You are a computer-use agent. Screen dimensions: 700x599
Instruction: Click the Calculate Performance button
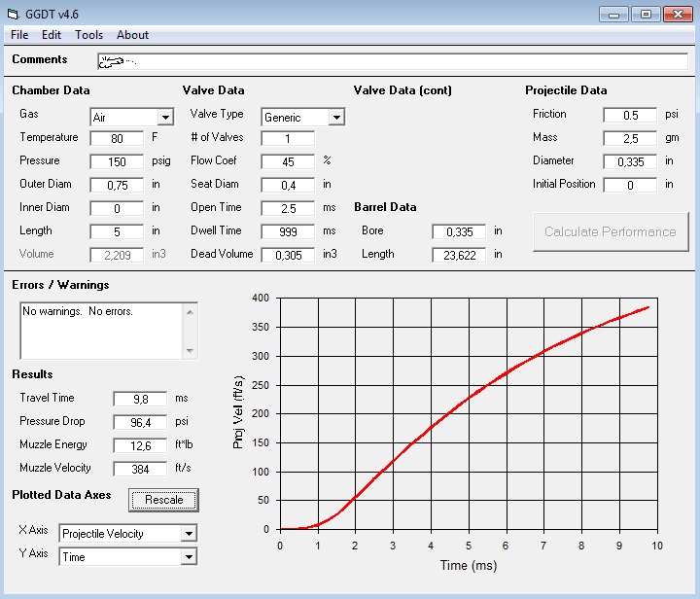click(x=610, y=231)
